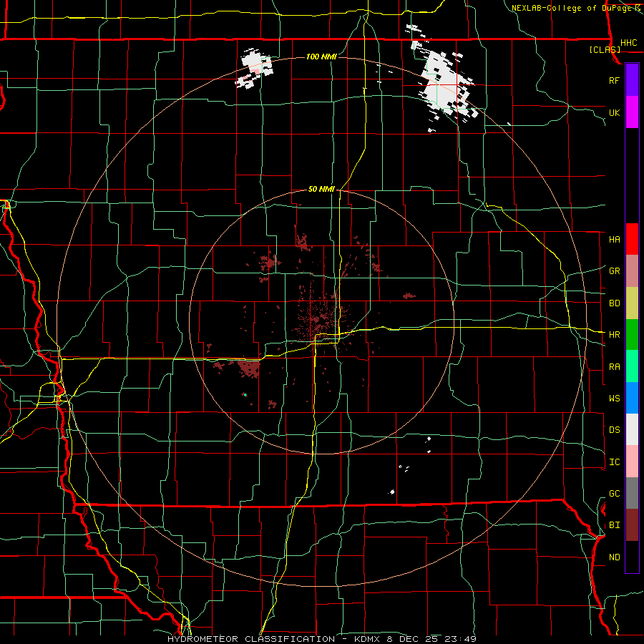Image resolution: width=644 pixels, height=644 pixels.
Task: Click the IC legend label
Action: click(x=614, y=462)
